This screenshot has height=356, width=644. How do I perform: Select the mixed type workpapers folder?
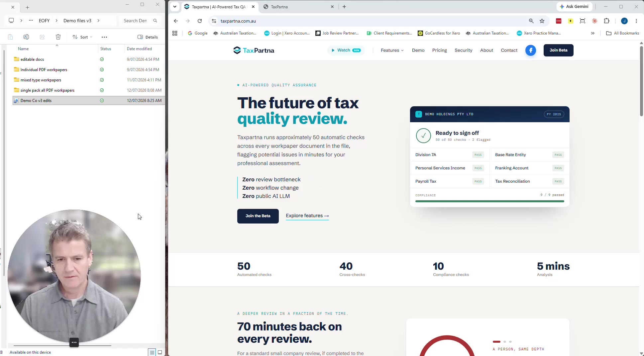[89, 80]
